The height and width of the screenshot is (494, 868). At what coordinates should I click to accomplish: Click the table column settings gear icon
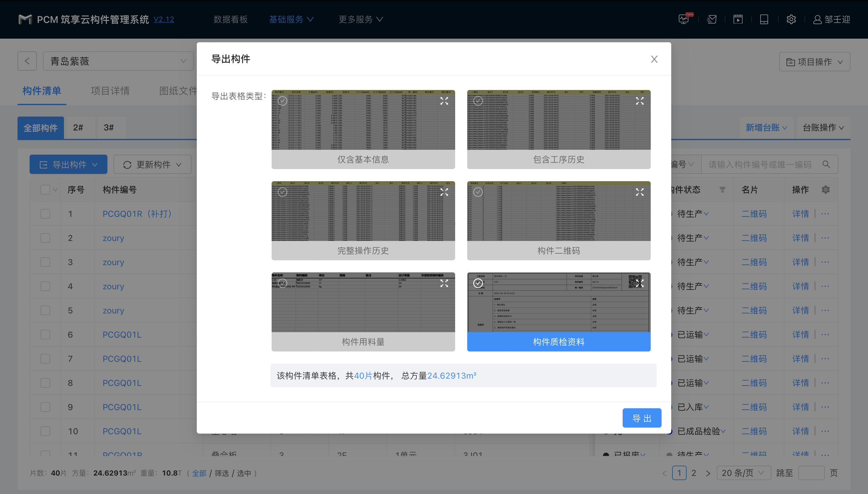(826, 190)
